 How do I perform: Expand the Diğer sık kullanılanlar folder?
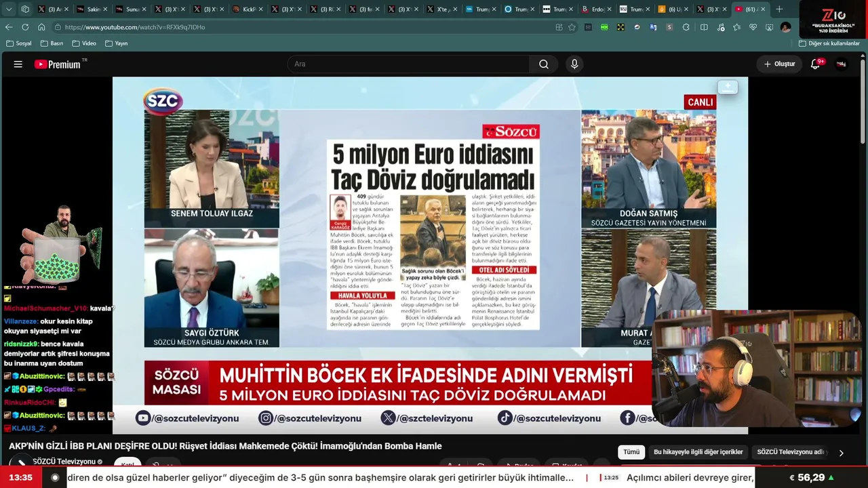pos(829,43)
